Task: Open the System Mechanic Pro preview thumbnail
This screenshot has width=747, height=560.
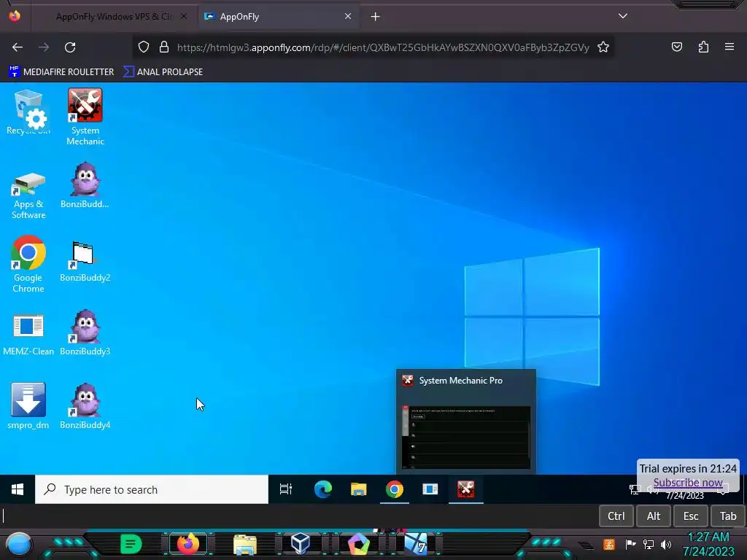Action: click(466, 437)
